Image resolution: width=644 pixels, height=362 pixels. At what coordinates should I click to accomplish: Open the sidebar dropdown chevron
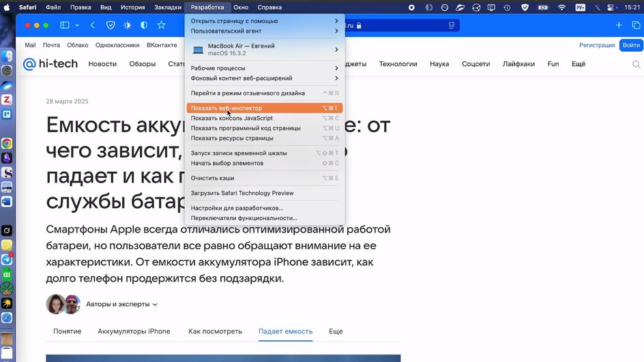point(77,25)
